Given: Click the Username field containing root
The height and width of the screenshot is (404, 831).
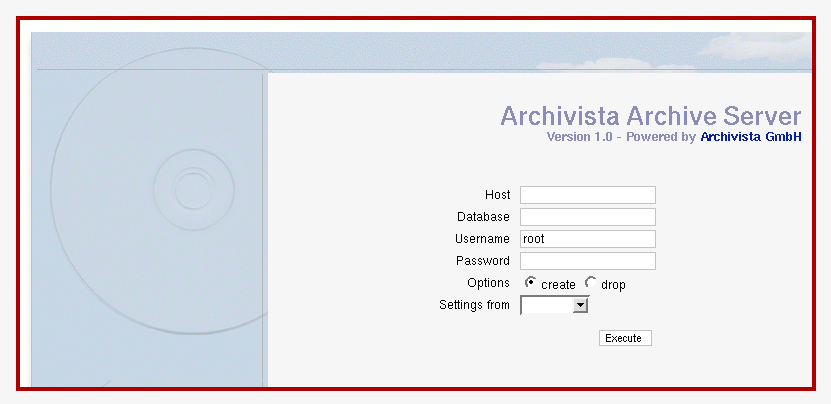Looking at the screenshot, I should pos(588,239).
